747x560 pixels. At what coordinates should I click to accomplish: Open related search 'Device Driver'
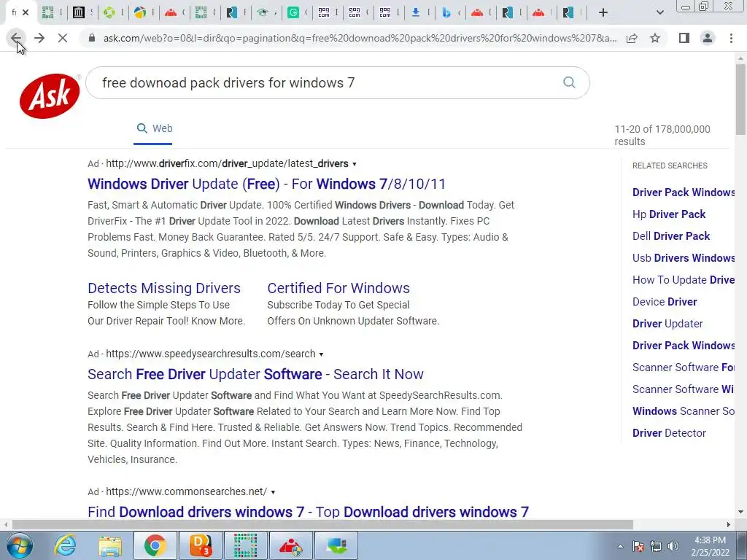[x=665, y=302]
